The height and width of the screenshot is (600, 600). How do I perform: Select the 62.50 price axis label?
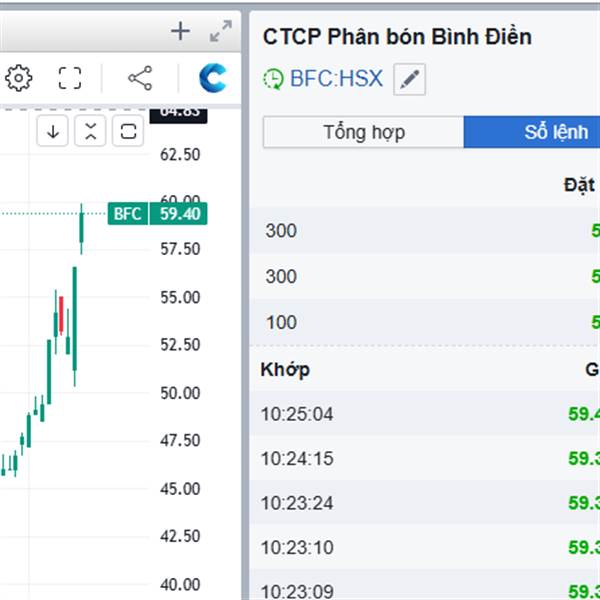click(180, 155)
